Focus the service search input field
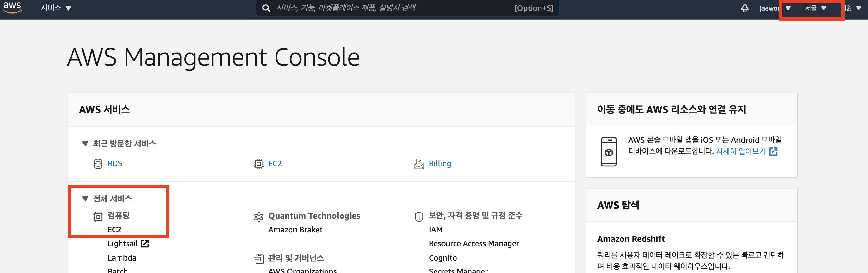Image resolution: width=868 pixels, height=273 pixels. [x=407, y=8]
